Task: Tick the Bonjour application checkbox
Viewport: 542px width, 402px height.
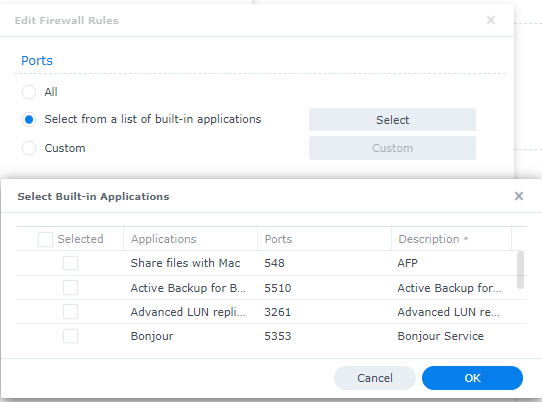Action: pos(71,336)
